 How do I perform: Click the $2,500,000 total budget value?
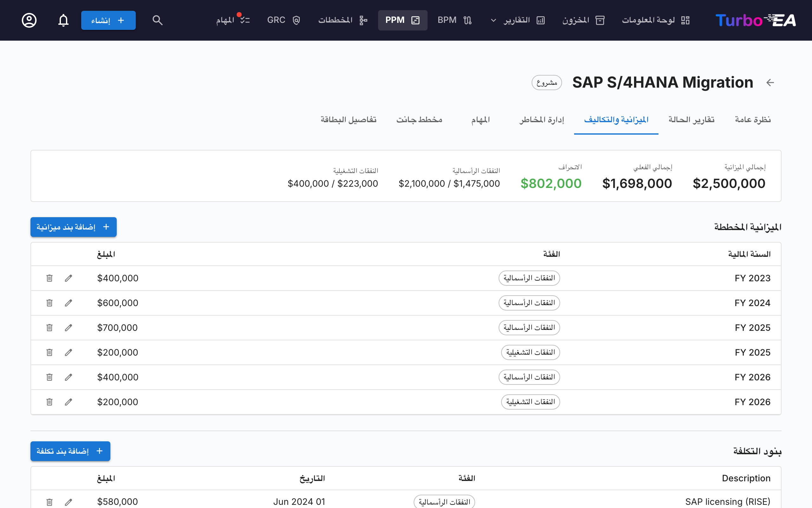click(x=729, y=184)
